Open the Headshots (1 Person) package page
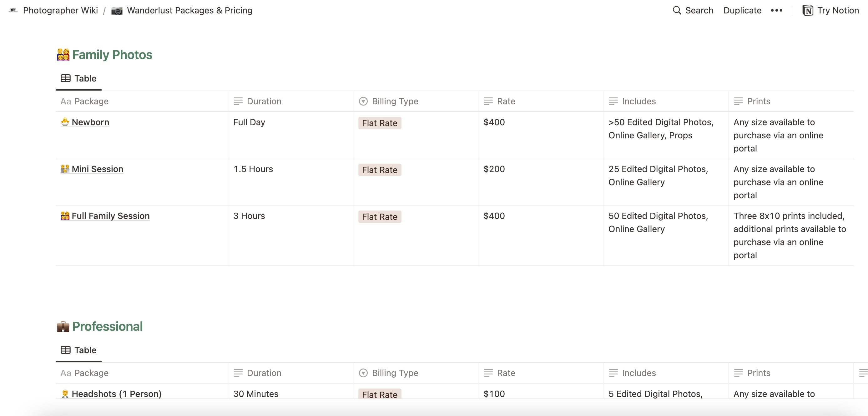868x416 pixels. [117, 394]
